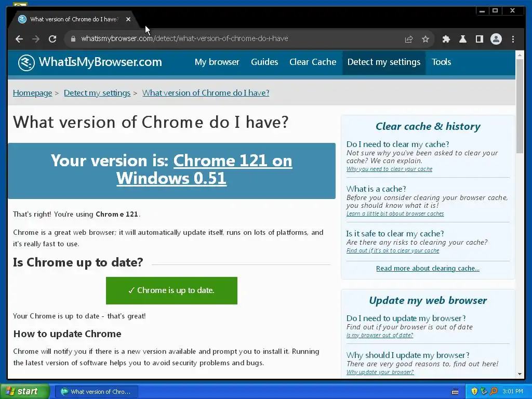Viewport: 532px width, 399px height.
Task: Open 'Why should I update my browser?' heading
Action: click(x=408, y=355)
